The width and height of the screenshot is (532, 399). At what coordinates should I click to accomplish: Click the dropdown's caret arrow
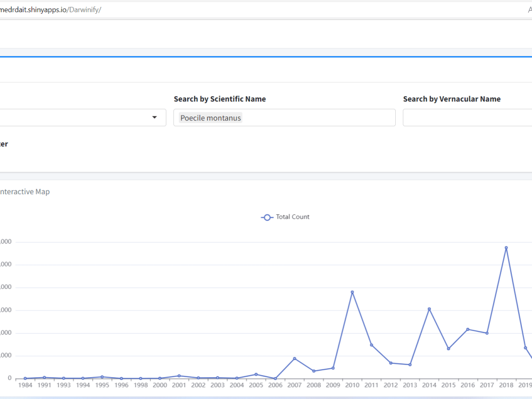tap(154, 118)
